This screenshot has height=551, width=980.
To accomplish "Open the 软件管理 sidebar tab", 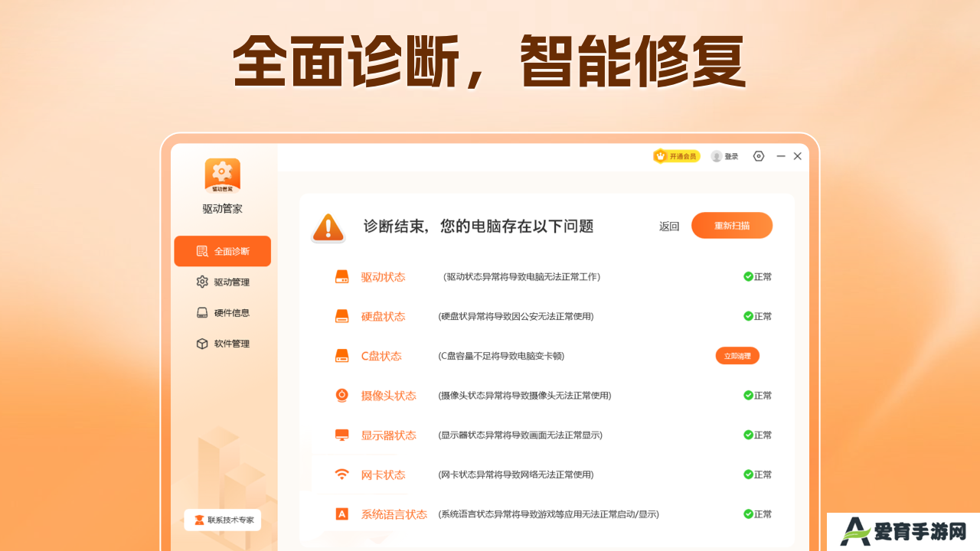I will point(222,344).
